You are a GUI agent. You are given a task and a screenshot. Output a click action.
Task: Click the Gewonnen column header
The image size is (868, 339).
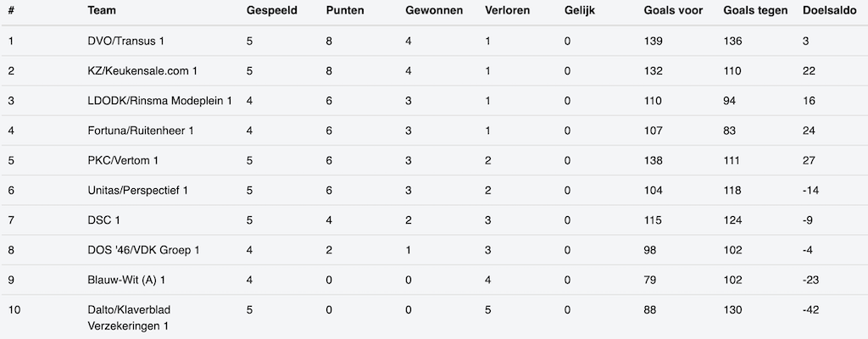(433, 11)
